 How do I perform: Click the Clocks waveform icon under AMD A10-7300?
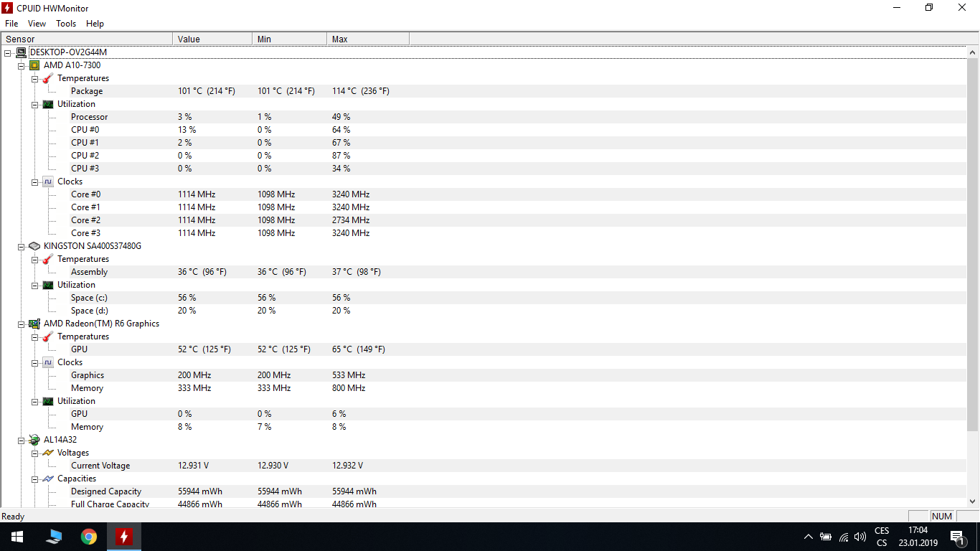48,182
